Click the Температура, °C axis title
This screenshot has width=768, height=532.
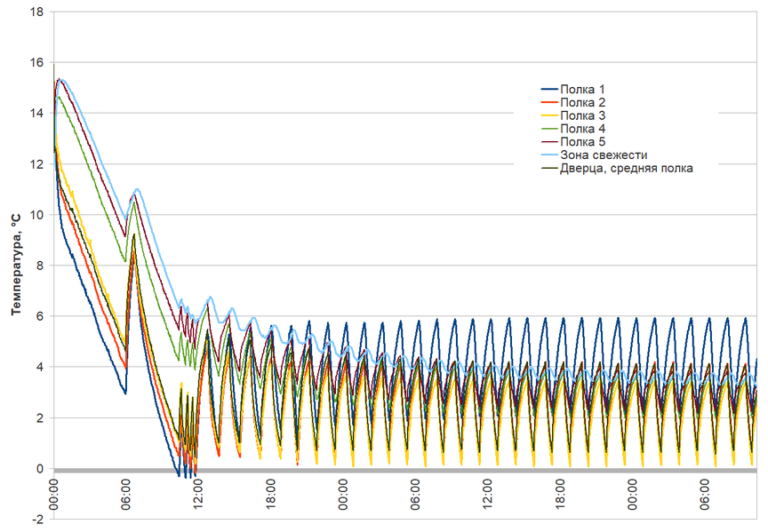pyautogui.click(x=17, y=265)
